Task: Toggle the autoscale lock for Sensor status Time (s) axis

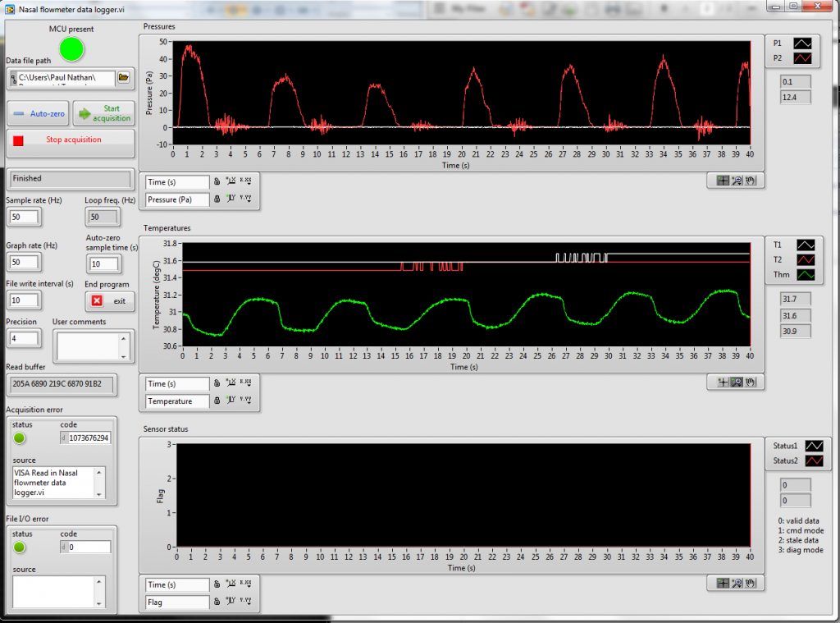Action: (217, 584)
